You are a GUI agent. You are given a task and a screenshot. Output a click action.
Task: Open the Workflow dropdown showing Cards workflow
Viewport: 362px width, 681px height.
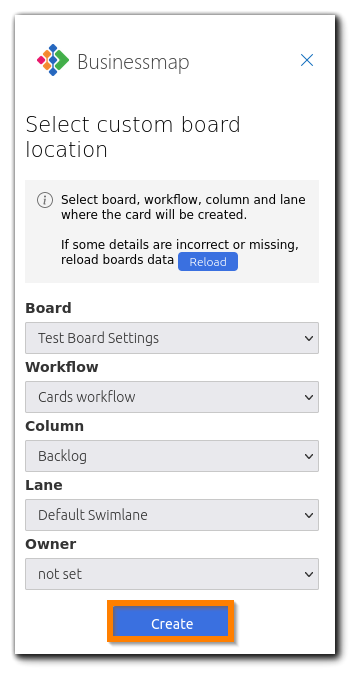[172, 397]
